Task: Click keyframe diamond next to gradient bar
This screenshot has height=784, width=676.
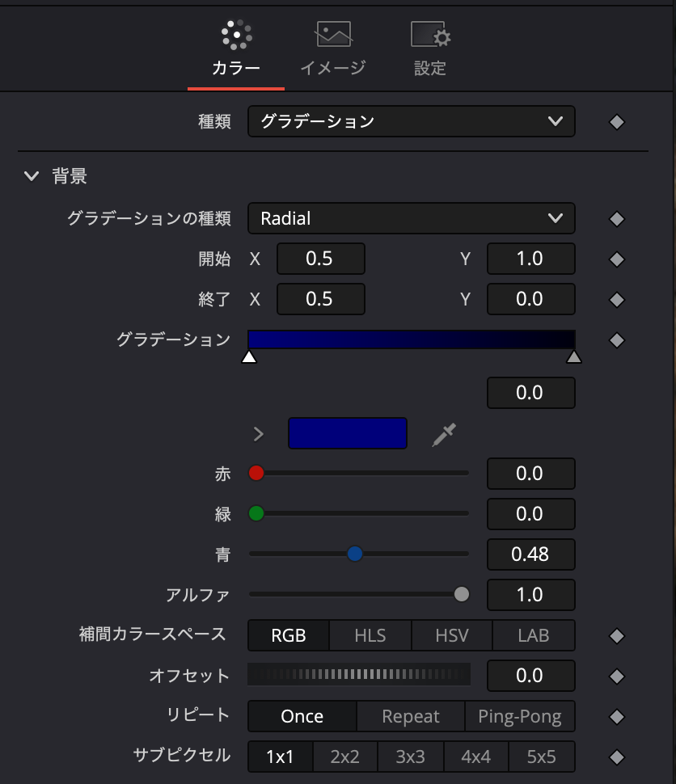Action: [x=616, y=339]
